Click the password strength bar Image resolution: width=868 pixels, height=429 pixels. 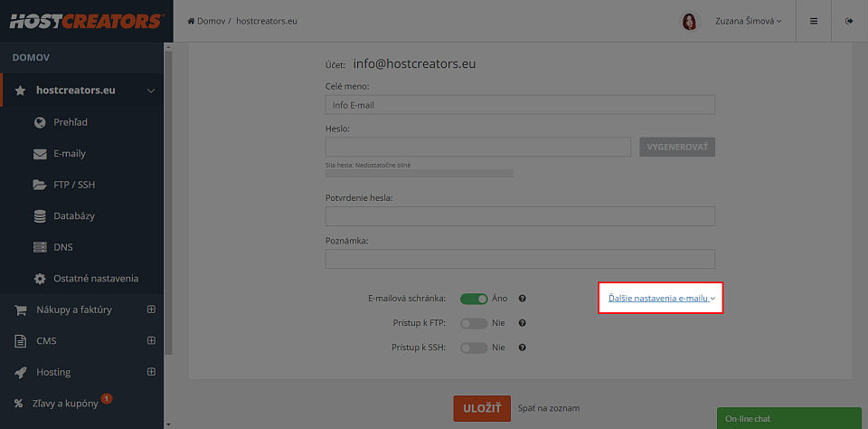click(419, 174)
